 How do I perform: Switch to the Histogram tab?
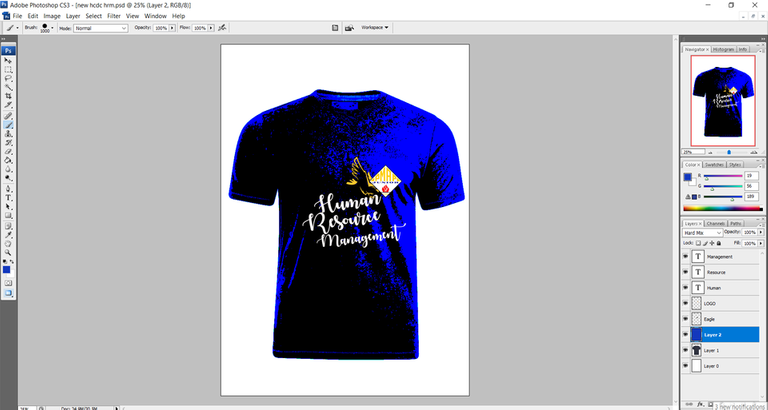point(723,49)
